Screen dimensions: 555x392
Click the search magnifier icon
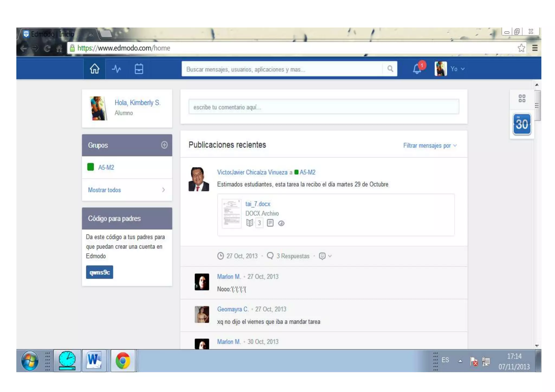[x=390, y=69]
